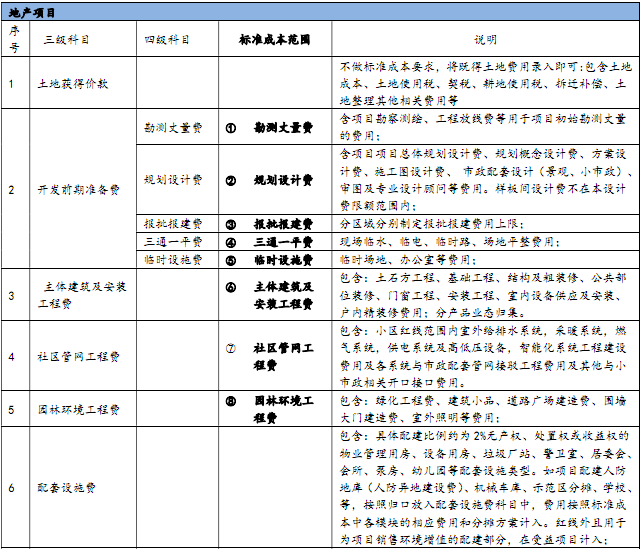Select the circled ④ beside 三通一平费
Image resolution: width=643 pixels, height=549 pixels.
click(230, 242)
